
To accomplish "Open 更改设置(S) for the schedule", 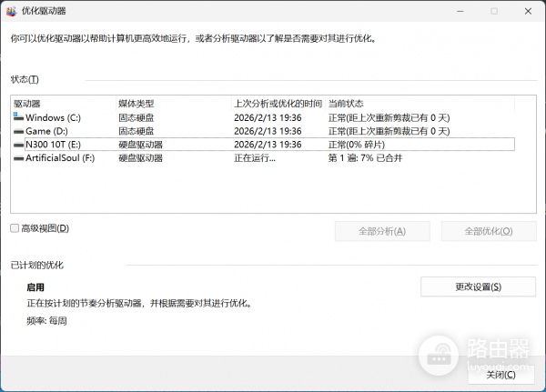I will 478,286.
